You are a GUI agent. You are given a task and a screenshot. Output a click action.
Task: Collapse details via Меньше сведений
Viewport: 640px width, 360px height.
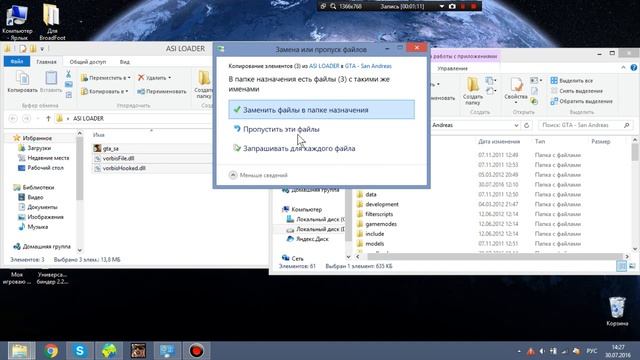pos(258,175)
